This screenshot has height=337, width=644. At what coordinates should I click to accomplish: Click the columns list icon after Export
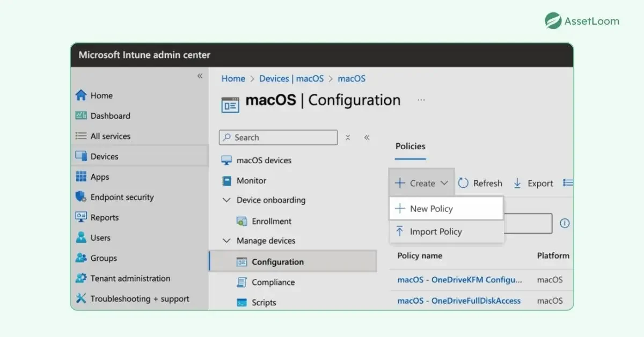coord(568,183)
